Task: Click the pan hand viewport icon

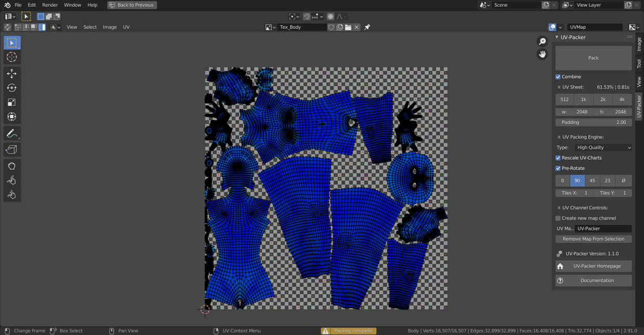Action: [542, 54]
